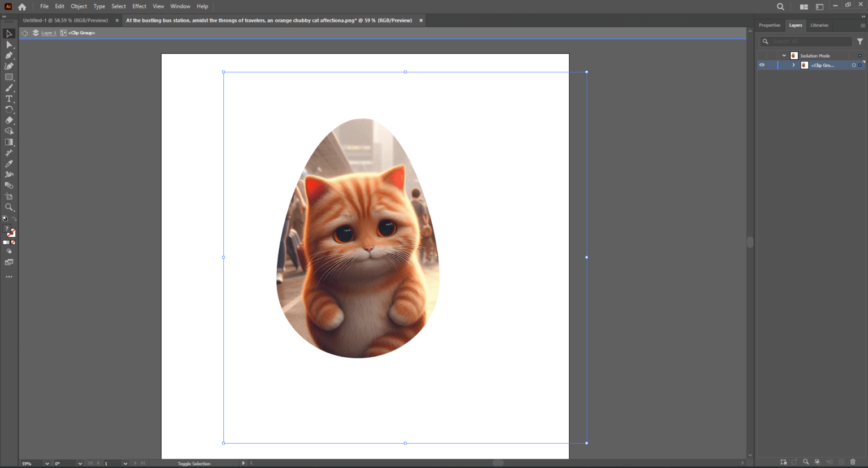
Task: Switch to the Properties tab
Action: pyautogui.click(x=769, y=25)
